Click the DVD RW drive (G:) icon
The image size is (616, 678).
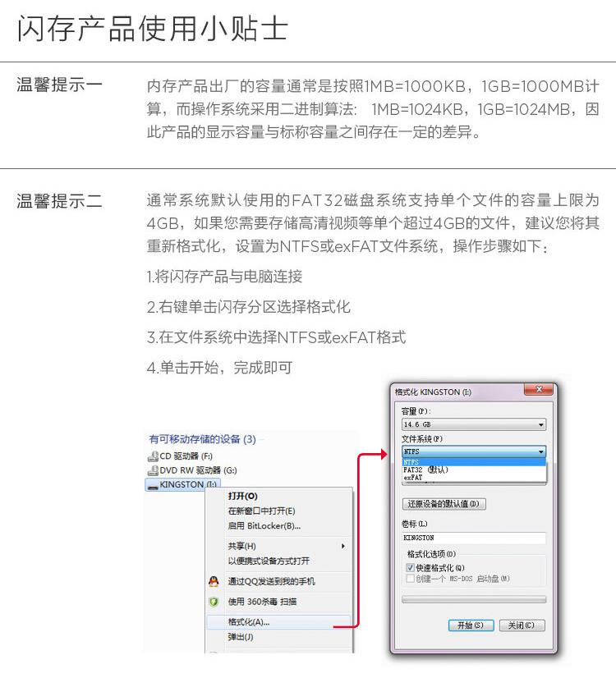pos(153,470)
